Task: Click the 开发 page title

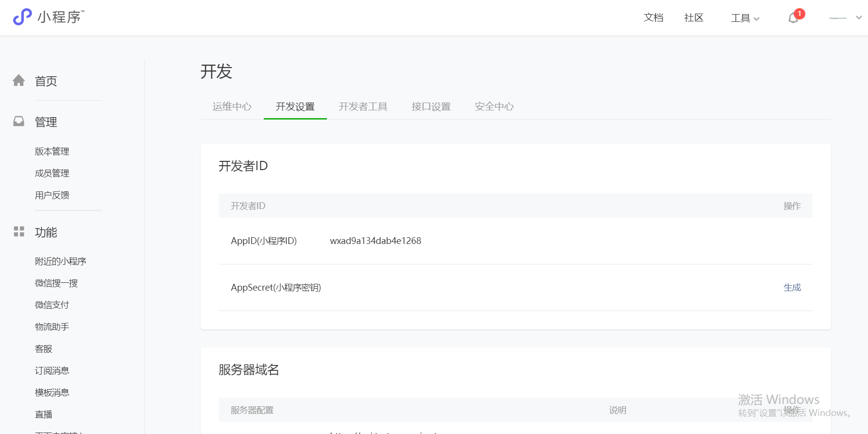Action: coord(217,71)
